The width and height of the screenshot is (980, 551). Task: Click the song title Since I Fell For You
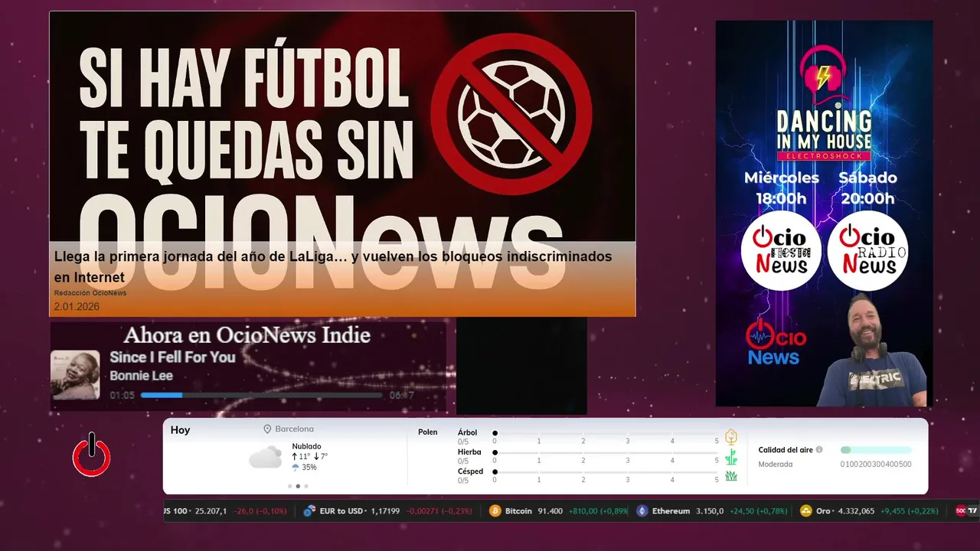[172, 357]
